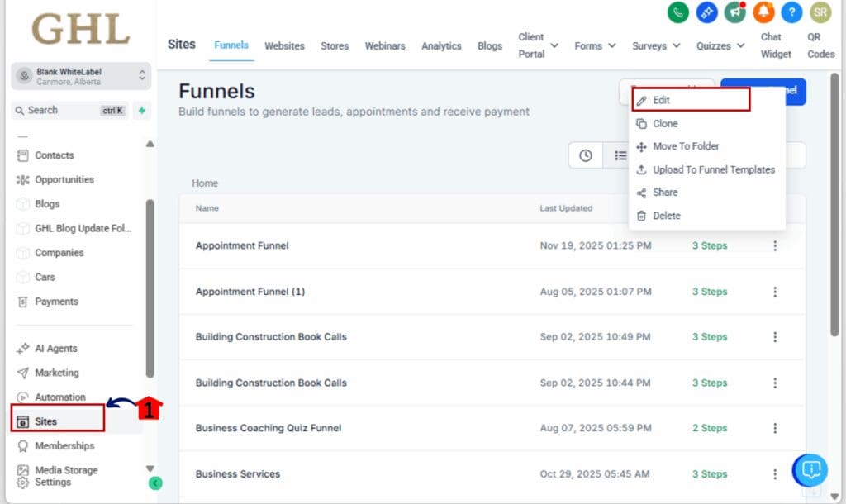Expand the Forms dropdown
The height and width of the screenshot is (504, 846).
pos(594,46)
